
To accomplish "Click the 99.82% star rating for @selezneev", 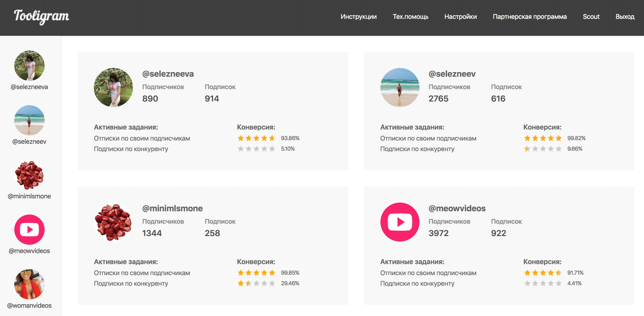I will pos(543,138).
